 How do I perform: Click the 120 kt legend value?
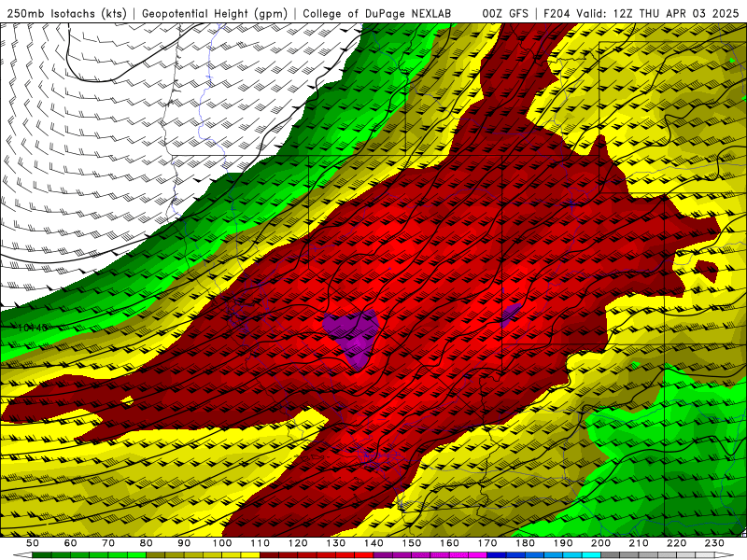tap(298, 543)
